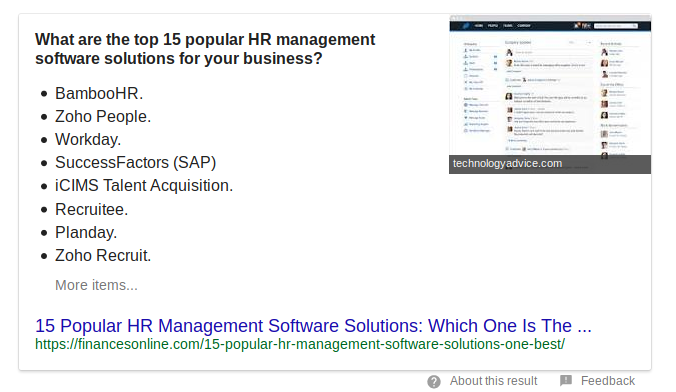Open the 15 Popular HR Management Software link
The image size is (676, 392).
(313, 326)
